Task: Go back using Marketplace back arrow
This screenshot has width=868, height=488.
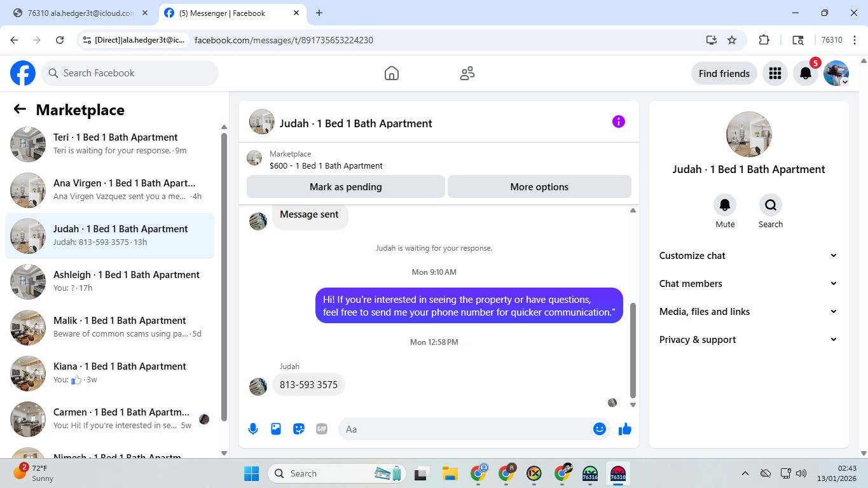Action: coord(20,109)
